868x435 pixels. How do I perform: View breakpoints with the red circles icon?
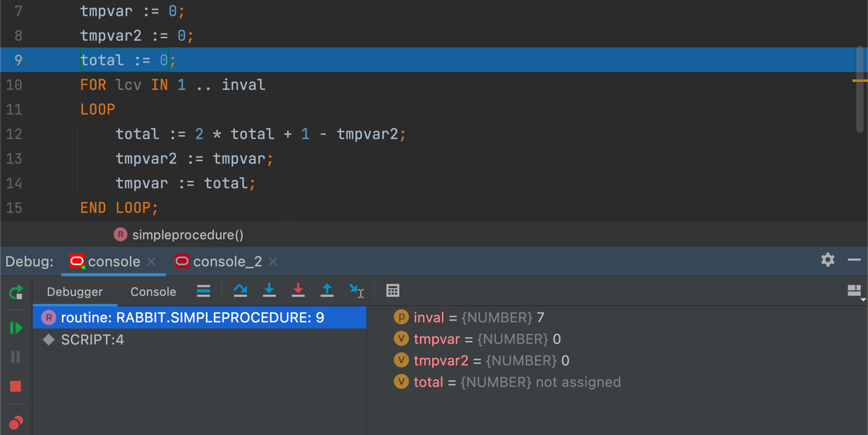[x=14, y=422]
